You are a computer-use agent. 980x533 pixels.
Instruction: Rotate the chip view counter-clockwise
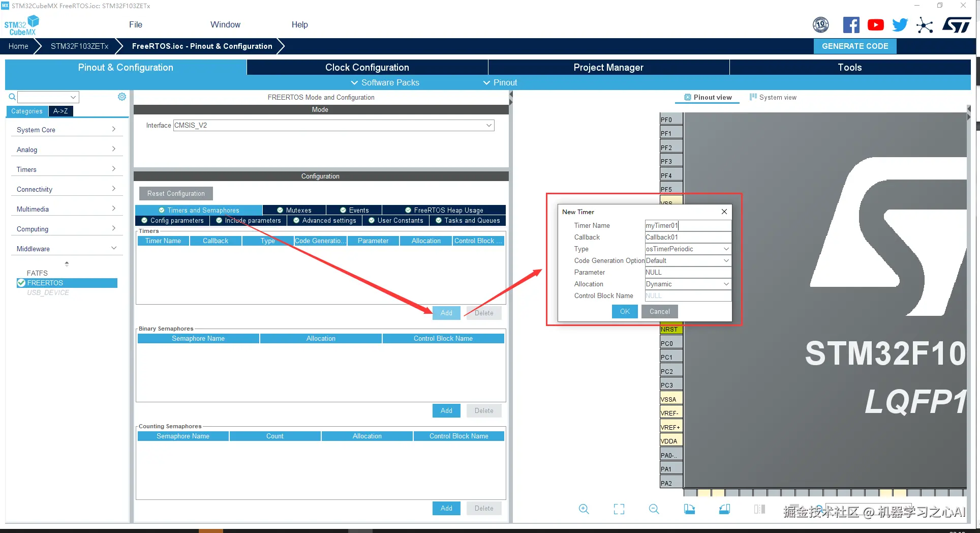click(725, 509)
